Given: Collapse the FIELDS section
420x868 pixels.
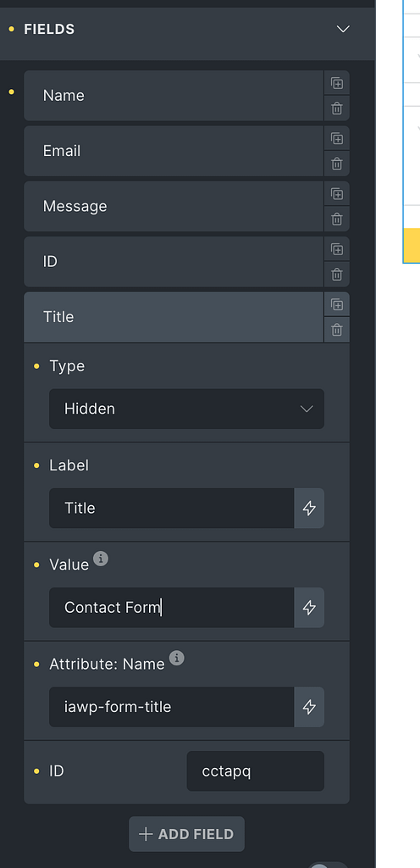Looking at the screenshot, I should tap(343, 29).
